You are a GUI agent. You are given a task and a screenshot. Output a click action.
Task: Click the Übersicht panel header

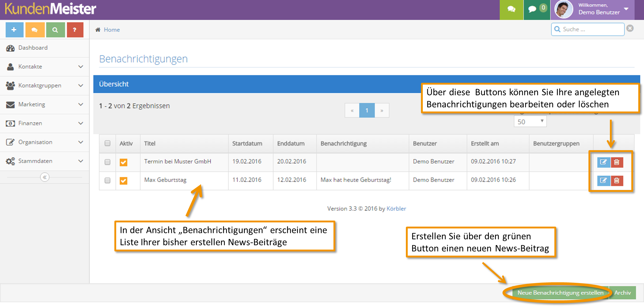(x=367, y=84)
